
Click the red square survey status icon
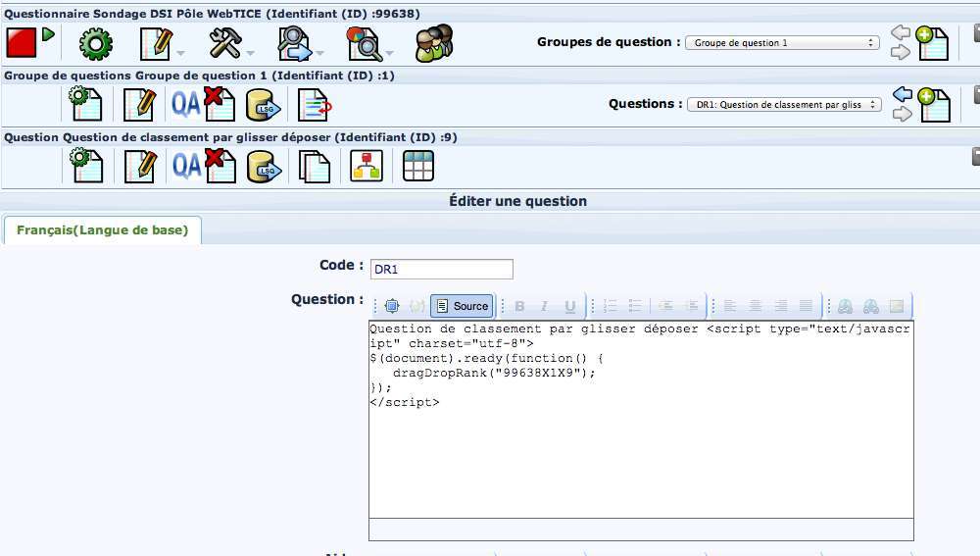click(x=22, y=43)
